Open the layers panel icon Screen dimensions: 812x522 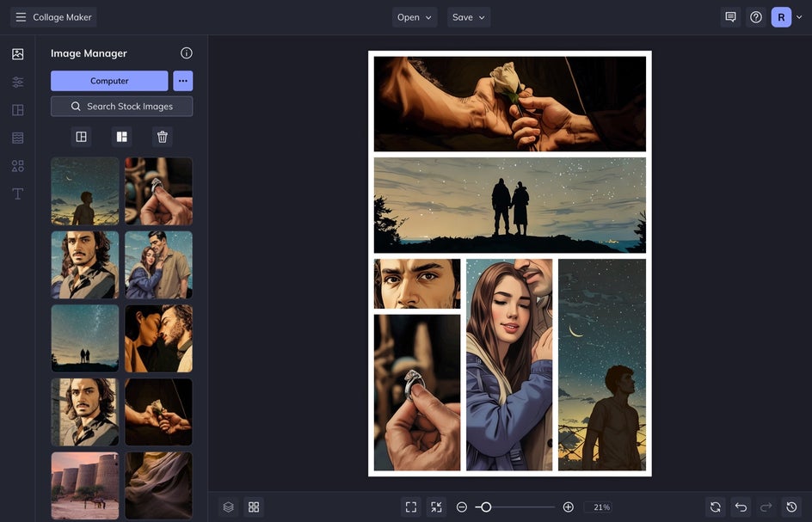(x=229, y=507)
